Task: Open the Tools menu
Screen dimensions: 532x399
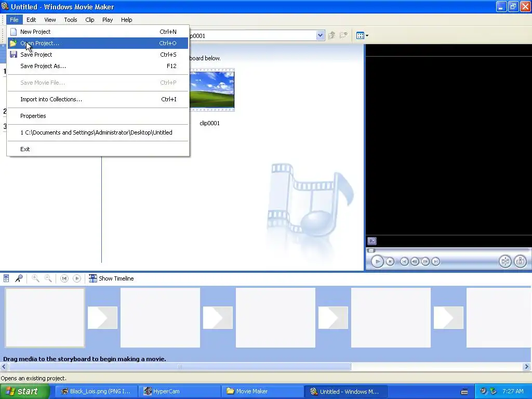Action: click(x=71, y=20)
